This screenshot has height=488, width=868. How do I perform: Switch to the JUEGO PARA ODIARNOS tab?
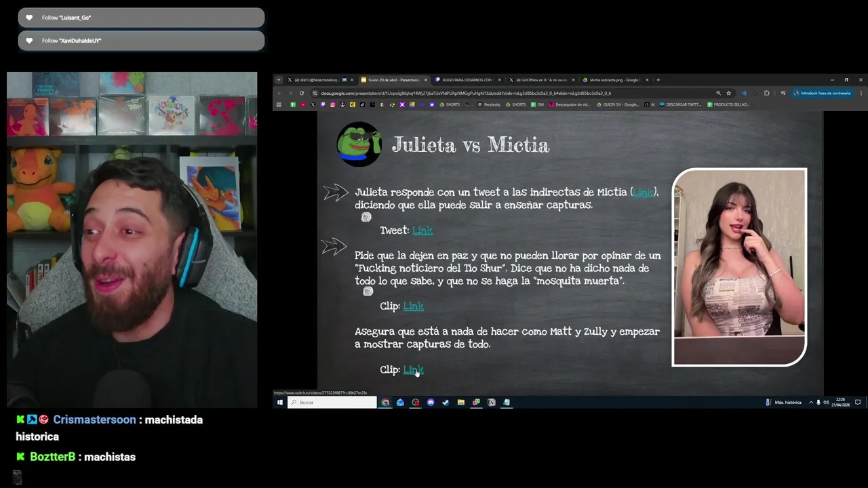(x=468, y=80)
